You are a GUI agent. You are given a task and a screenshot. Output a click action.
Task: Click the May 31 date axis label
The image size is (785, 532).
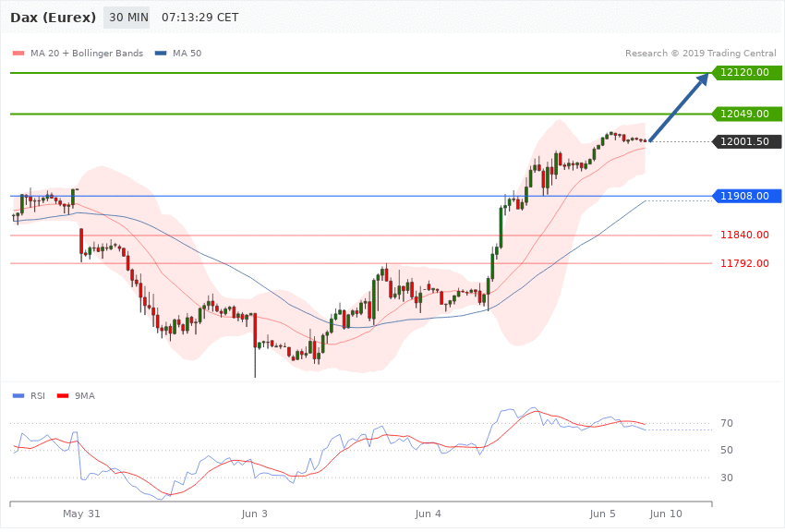[81, 514]
